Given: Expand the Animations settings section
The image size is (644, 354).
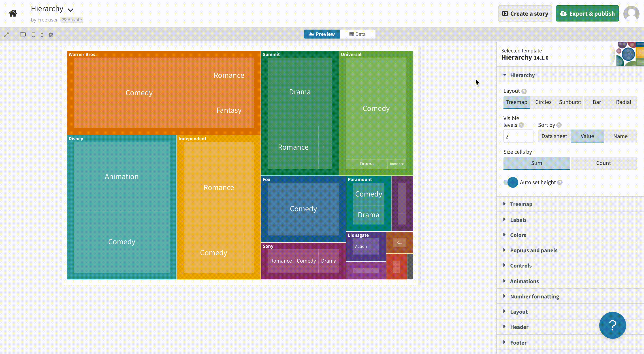Looking at the screenshot, I should (570, 281).
